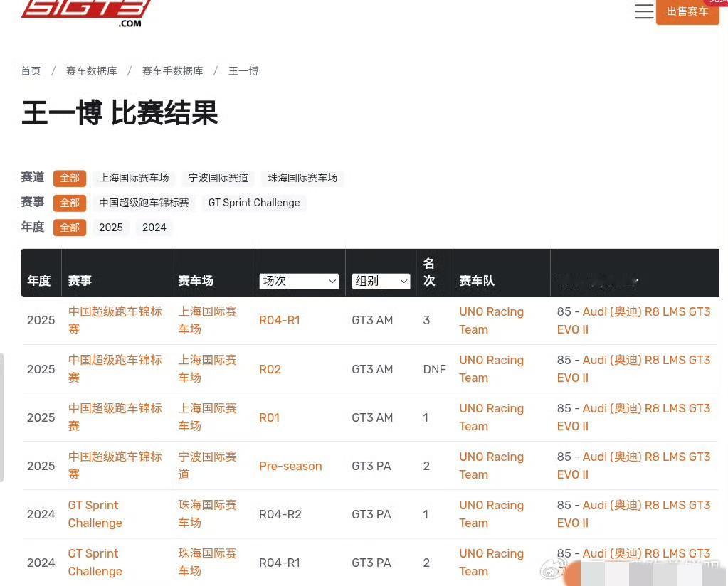Screen dimensions: 728x586
Task: Click the 赛车队 column header
Action: pyautogui.click(x=477, y=281)
